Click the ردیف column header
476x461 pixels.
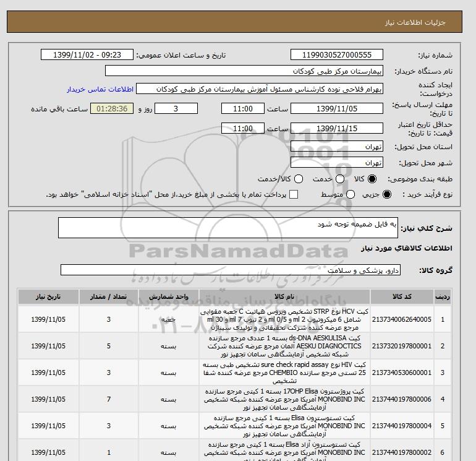point(442,297)
